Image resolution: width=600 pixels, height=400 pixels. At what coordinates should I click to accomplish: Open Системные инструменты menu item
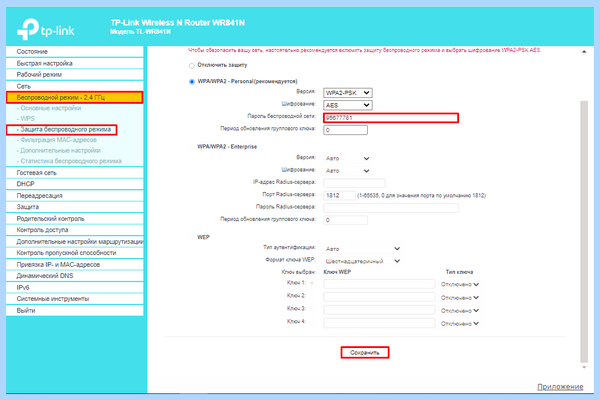[x=75, y=299]
